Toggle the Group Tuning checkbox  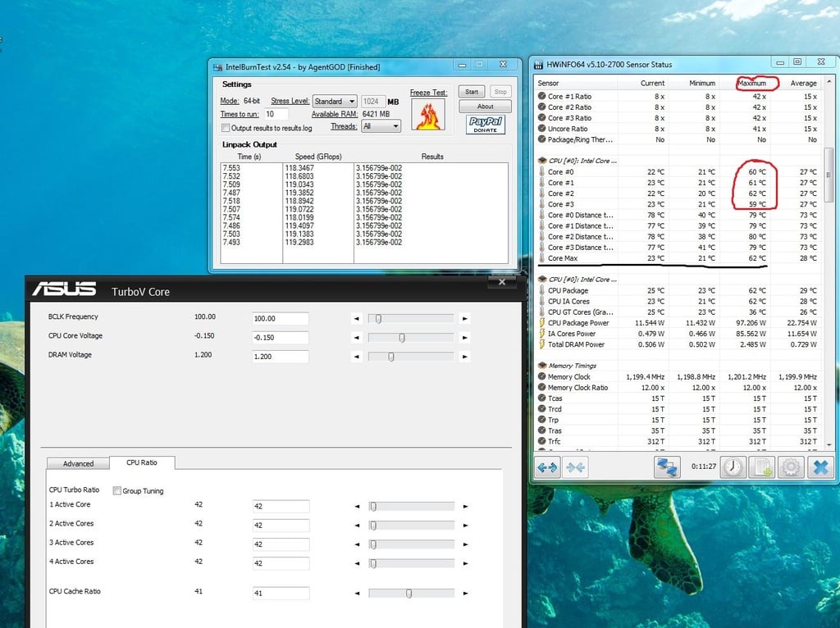coord(116,490)
